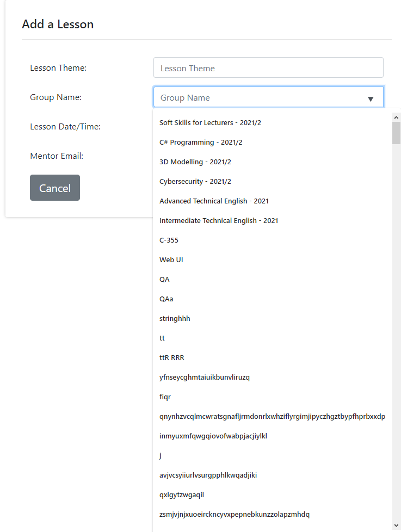Image resolution: width=401 pixels, height=532 pixels.
Task: Open the Group Name combo box
Action: (x=268, y=97)
